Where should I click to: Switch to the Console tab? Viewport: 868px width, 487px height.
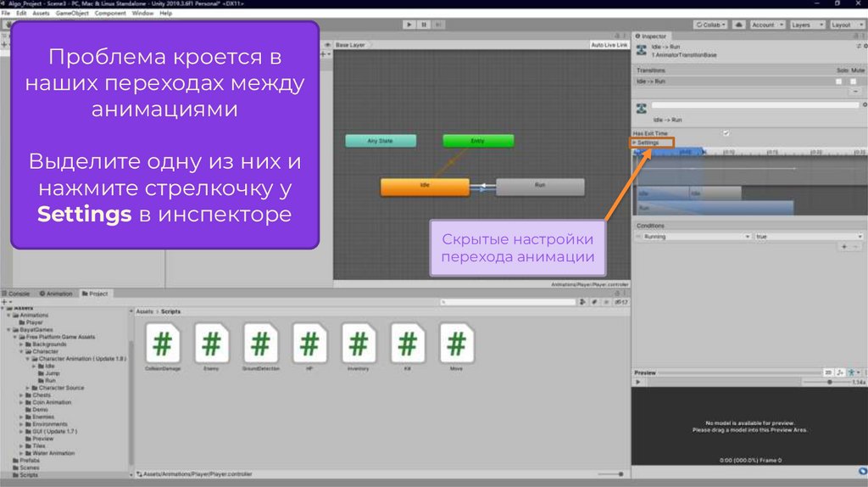click(16, 294)
